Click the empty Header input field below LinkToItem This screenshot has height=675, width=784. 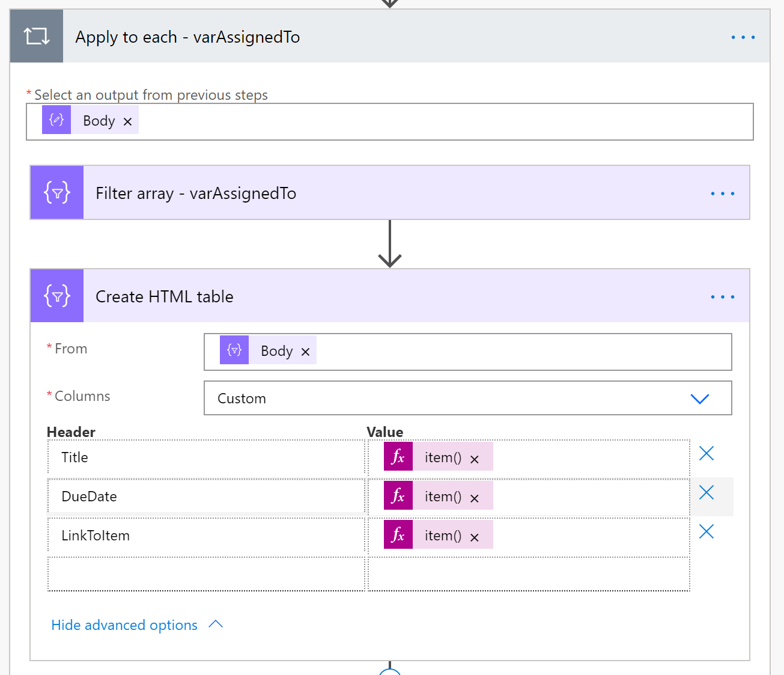point(206,574)
